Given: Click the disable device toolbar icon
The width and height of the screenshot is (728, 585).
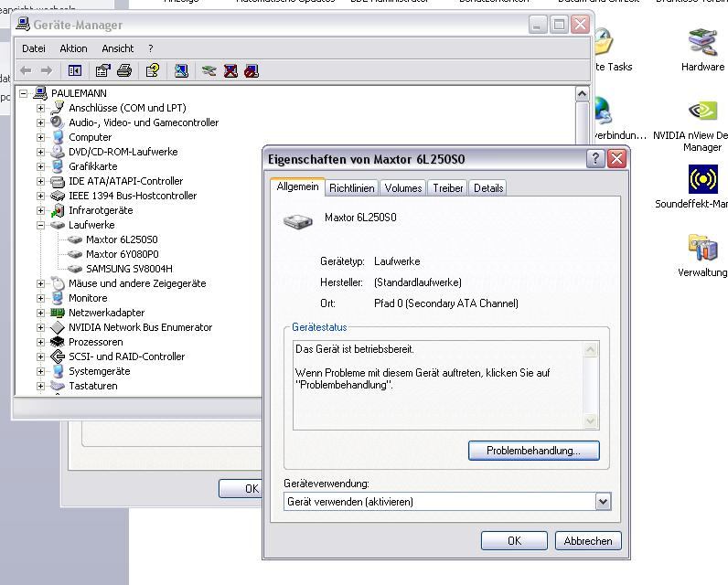Looking at the screenshot, I should [x=252, y=71].
